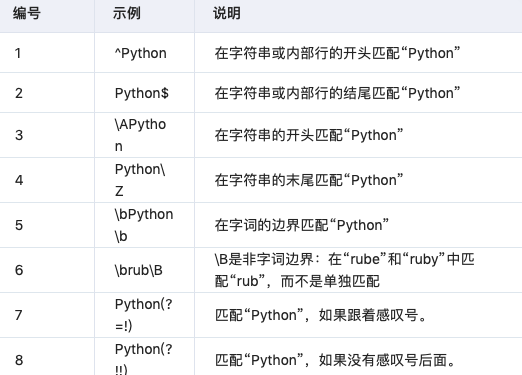
Task: Click description 在字符串的末尾匹配“Python”
Action: click(309, 180)
